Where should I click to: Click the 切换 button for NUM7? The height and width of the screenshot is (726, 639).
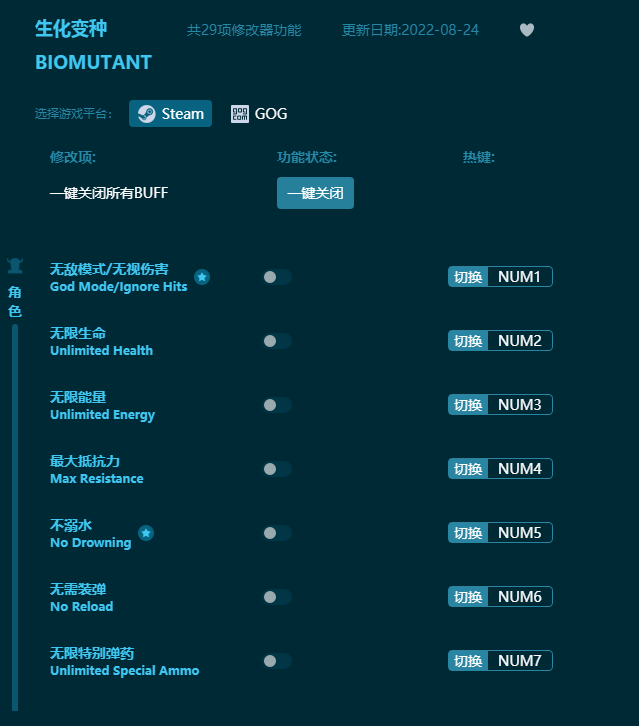click(468, 661)
